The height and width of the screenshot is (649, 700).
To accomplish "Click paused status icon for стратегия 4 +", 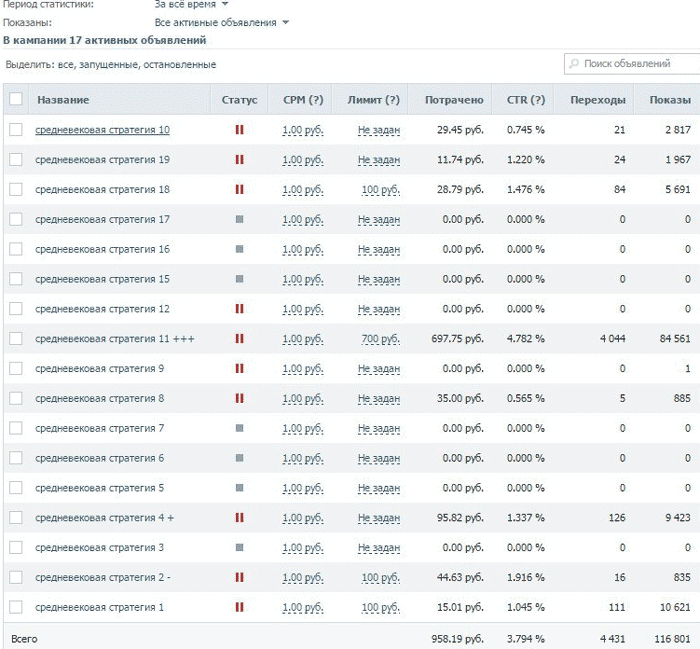I will click(239, 517).
